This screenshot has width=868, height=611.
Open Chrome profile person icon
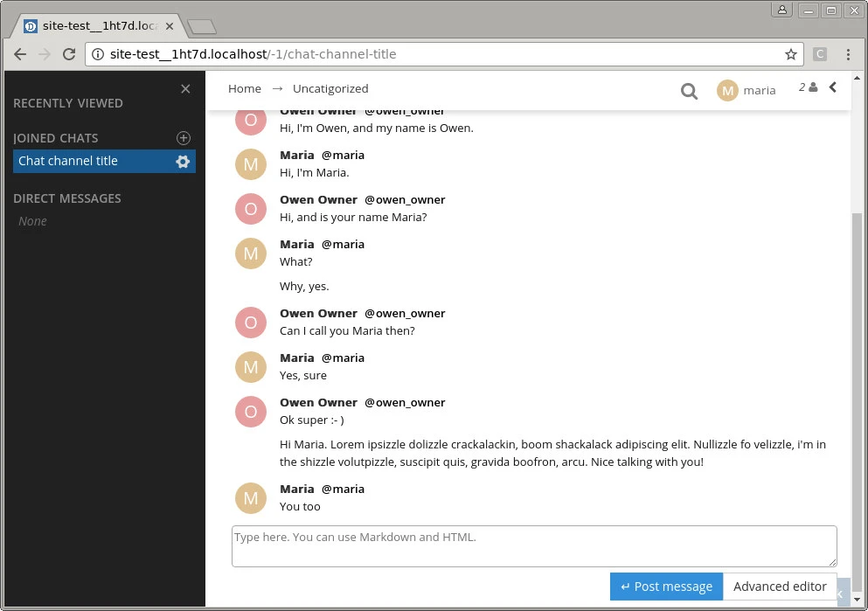point(782,10)
